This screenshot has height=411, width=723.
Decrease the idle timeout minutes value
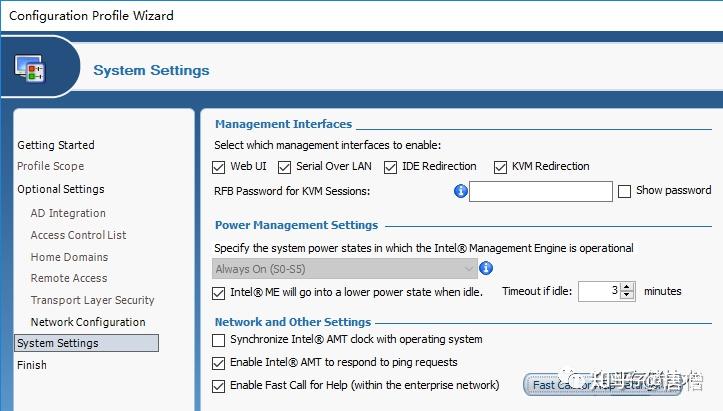(627, 296)
